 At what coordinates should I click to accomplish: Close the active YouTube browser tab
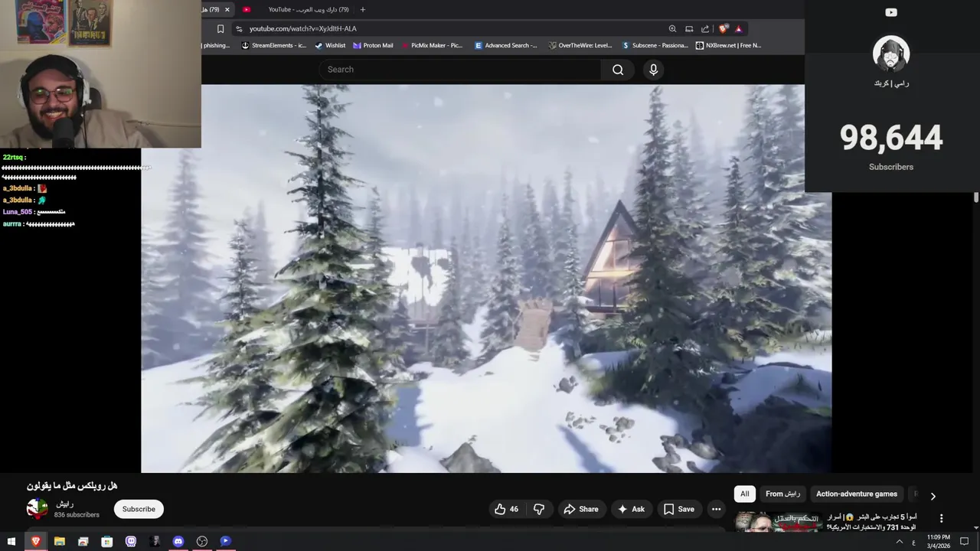pyautogui.click(x=227, y=9)
